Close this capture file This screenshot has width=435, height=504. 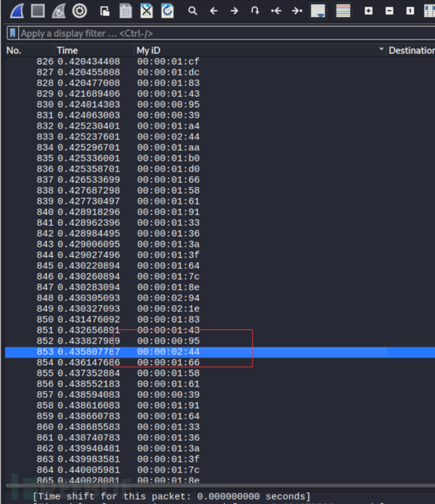[x=146, y=11]
